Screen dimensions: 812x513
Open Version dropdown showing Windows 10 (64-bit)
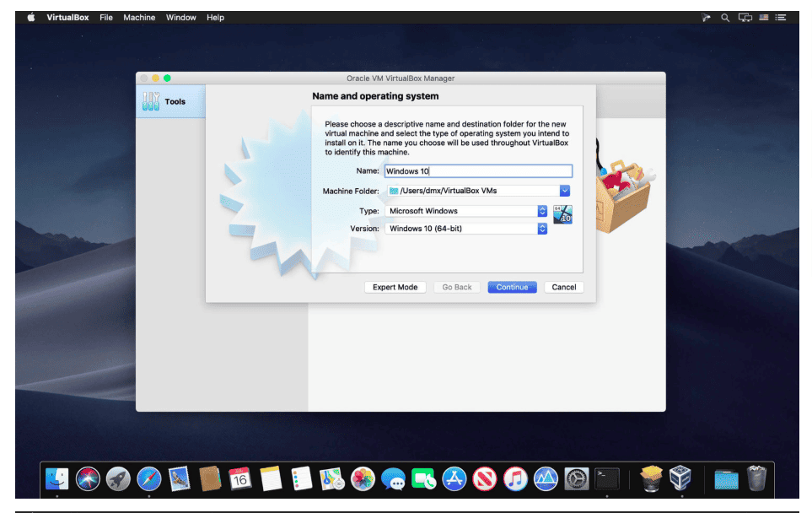(x=466, y=229)
